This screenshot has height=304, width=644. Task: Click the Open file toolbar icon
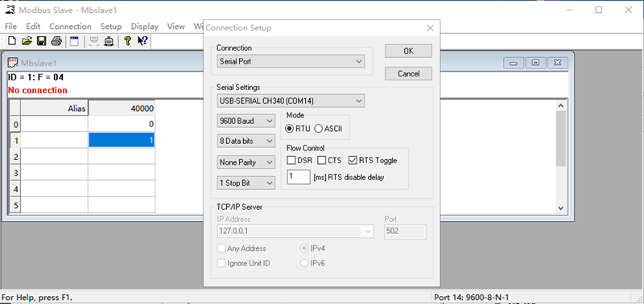pyautogui.click(x=27, y=41)
